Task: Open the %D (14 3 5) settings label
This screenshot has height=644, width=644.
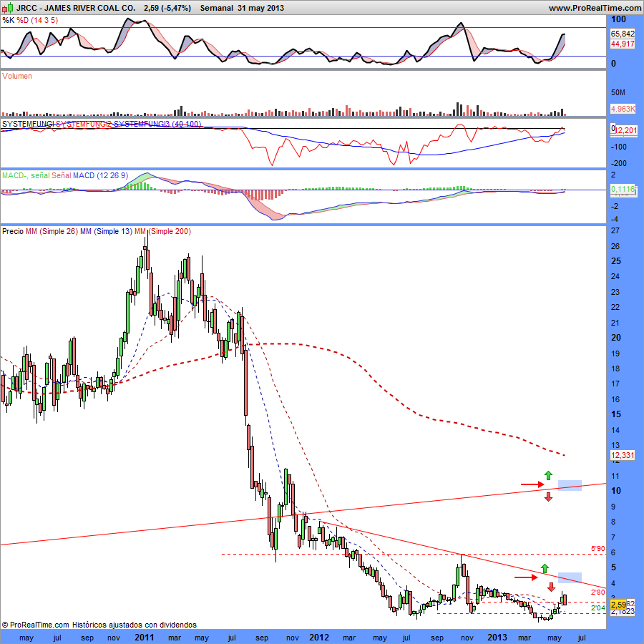Action: click(37, 20)
